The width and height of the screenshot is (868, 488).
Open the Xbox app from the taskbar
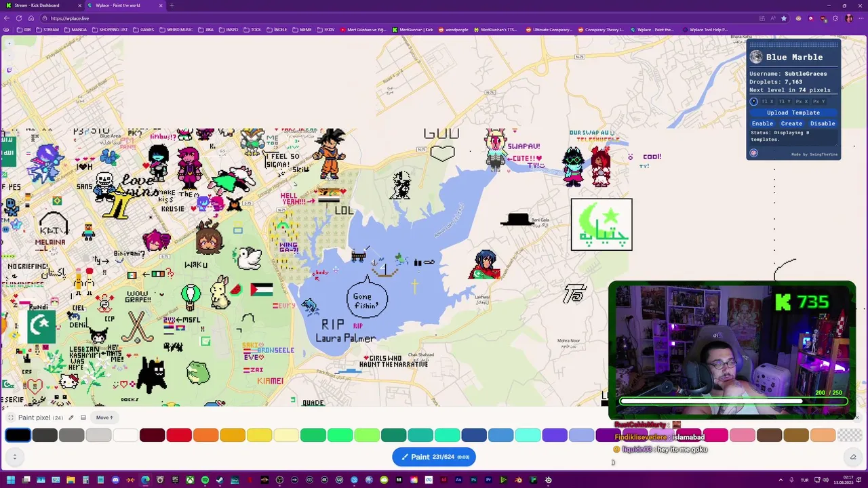pos(190,480)
